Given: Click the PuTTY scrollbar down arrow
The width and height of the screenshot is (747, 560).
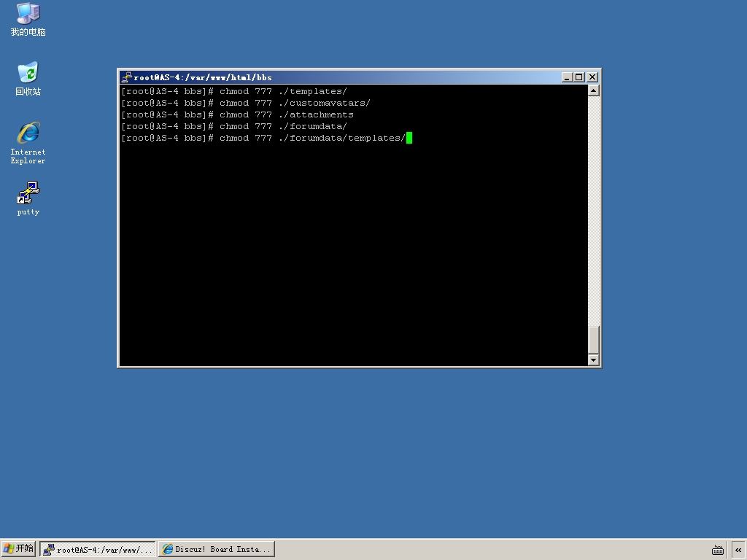Looking at the screenshot, I should pos(594,360).
